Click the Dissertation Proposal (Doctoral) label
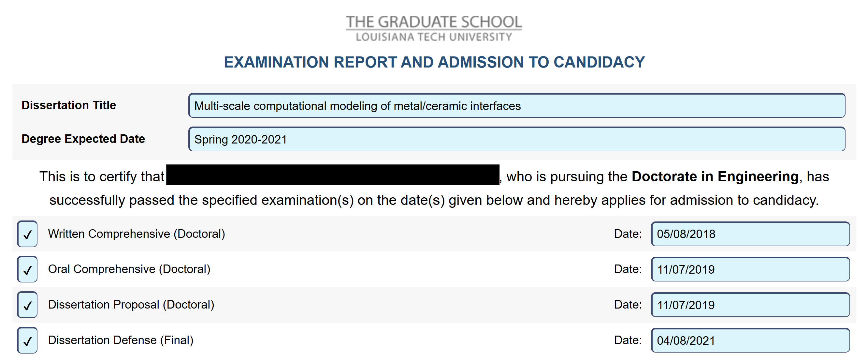This screenshot has height=363, width=868. [x=131, y=305]
